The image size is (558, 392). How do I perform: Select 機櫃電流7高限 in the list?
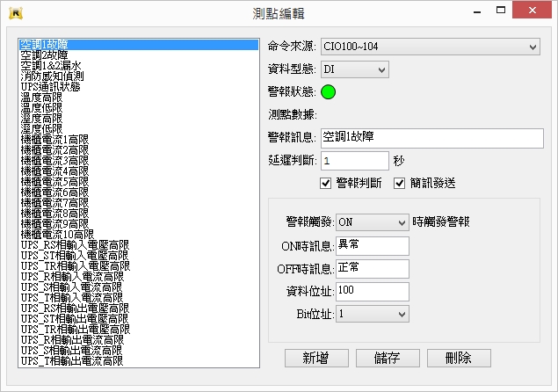point(139,203)
